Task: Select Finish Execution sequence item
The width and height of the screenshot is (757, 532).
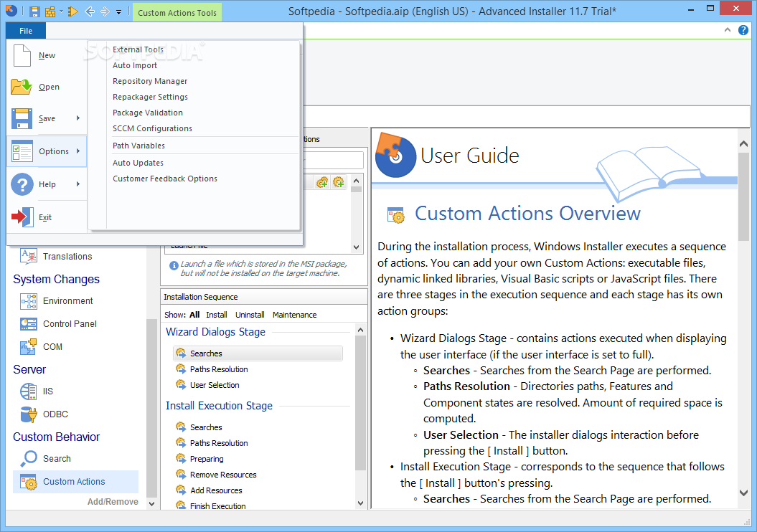Action: point(217,505)
